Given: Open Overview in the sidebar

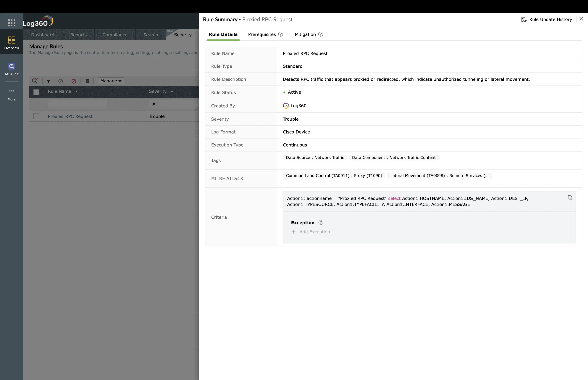Looking at the screenshot, I should point(12,43).
